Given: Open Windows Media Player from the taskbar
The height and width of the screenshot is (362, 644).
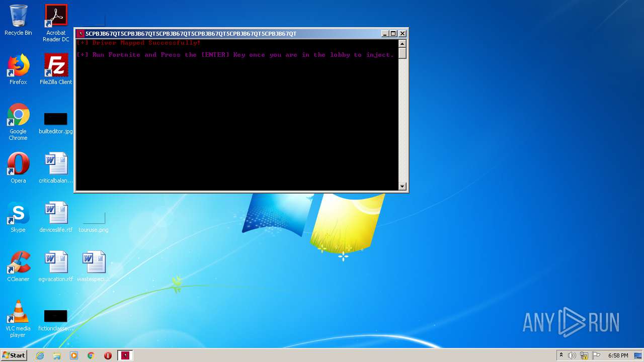Looking at the screenshot, I should click(74, 355).
